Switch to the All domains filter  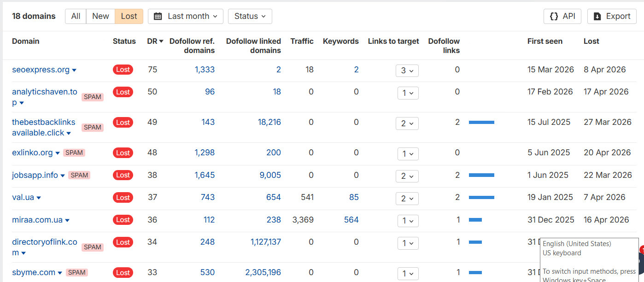pyautogui.click(x=76, y=16)
